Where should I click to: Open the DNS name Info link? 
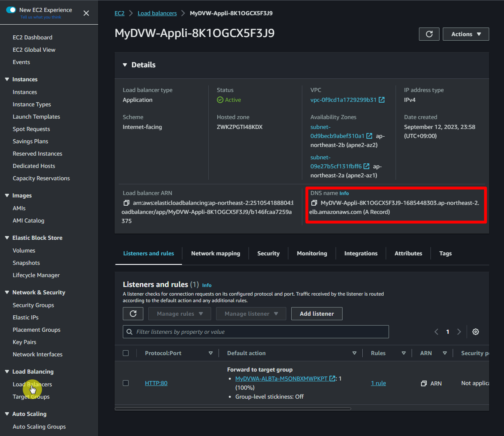344,193
